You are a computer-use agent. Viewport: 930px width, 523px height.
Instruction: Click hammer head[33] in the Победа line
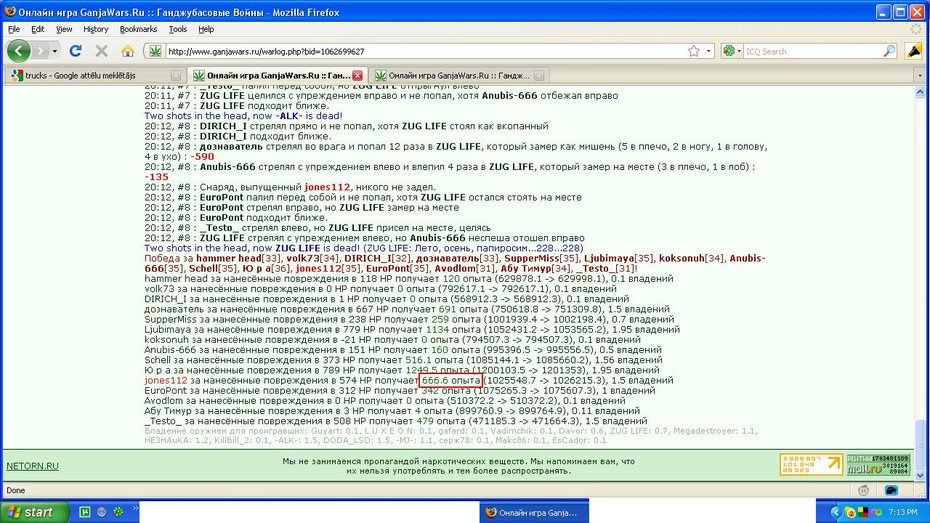click(x=238, y=259)
